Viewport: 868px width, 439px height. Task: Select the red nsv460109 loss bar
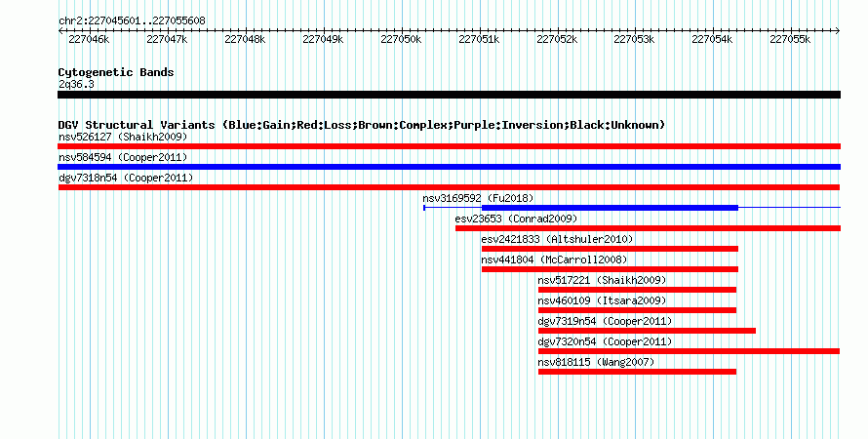tap(637, 310)
